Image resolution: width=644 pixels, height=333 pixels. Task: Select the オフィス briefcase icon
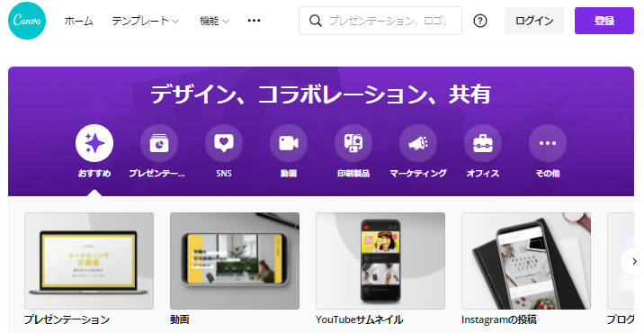tap(483, 143)
